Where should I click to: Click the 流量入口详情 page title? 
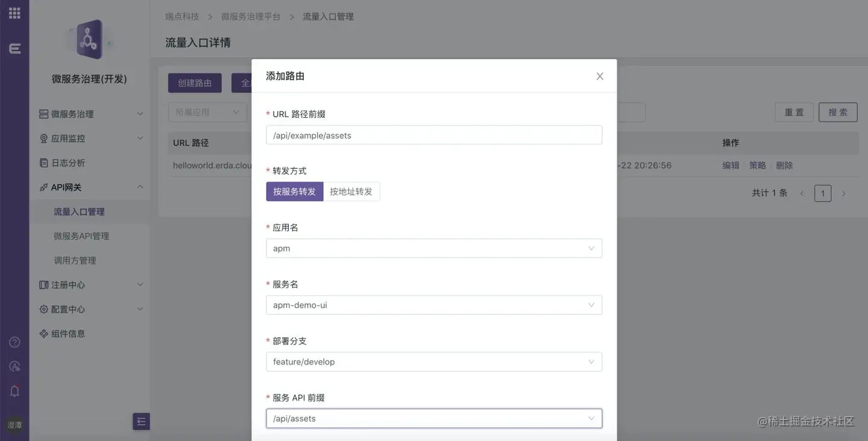(198, 43)
